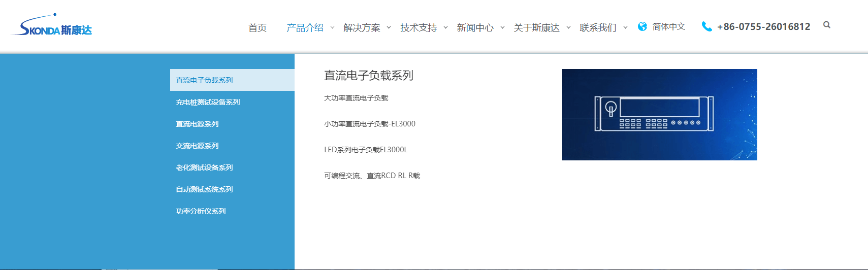868x270 pixels.
Task: Open the 大功率直流电子负载 link
Action: click(356, 98)
